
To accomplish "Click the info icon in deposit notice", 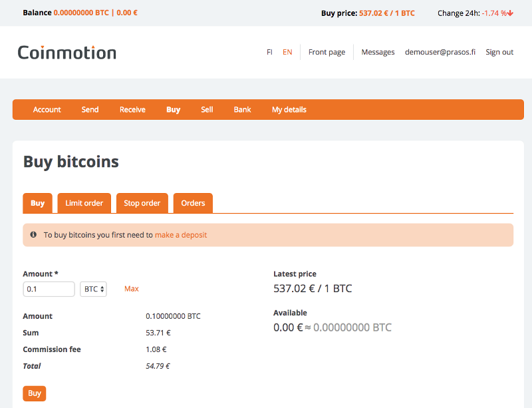I will point(33,234).
